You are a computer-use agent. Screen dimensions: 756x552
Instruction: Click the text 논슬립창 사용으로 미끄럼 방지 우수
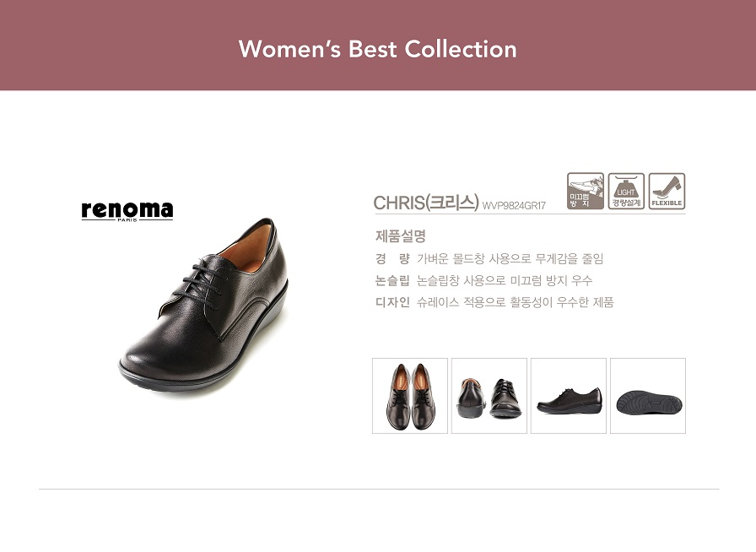505,280
